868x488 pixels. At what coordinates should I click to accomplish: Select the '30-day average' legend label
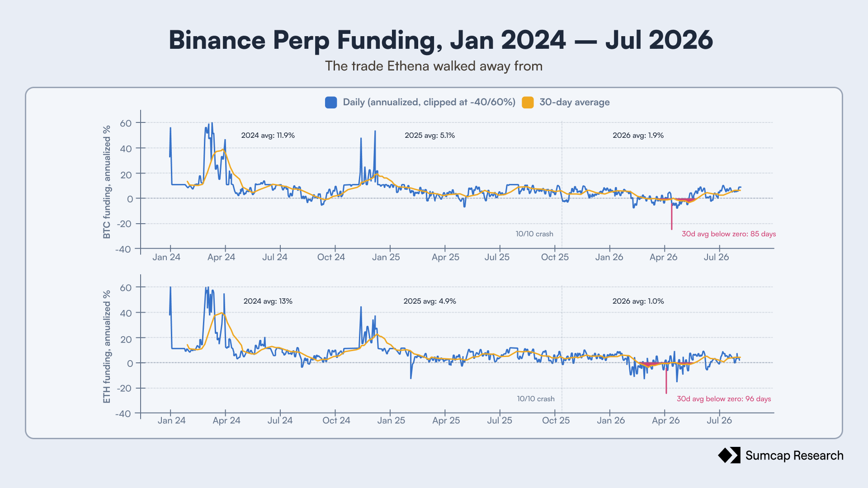click(x=574, y=102)
